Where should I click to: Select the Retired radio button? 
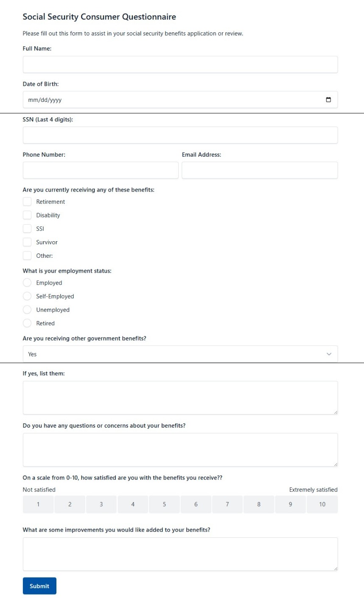point(27,323)
